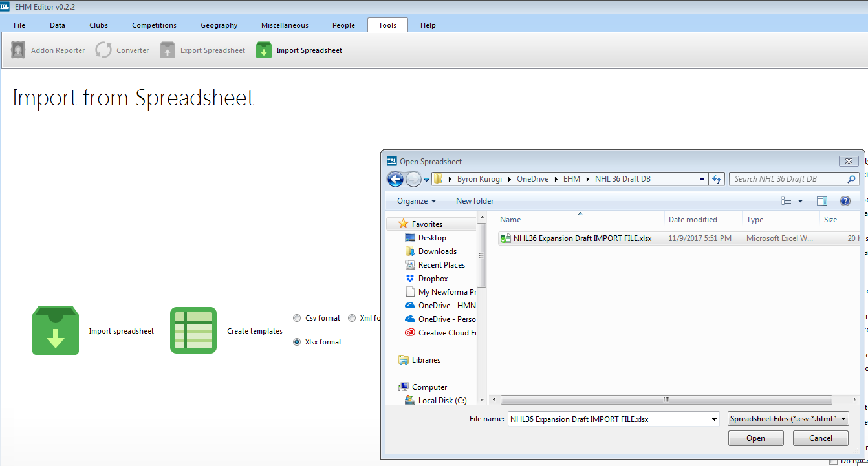Switch to the Miscellaneous tab
The height and width of the screenshot is (466, 868).
pos(285,25)
